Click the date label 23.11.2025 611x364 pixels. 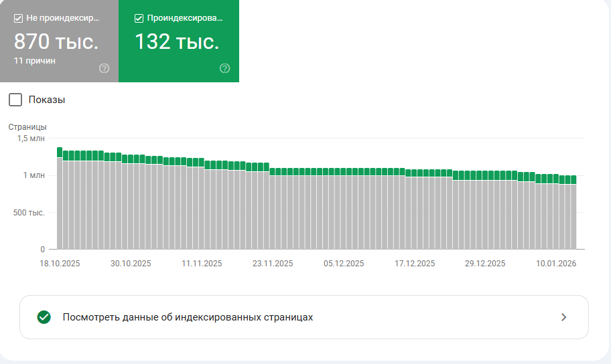273,264
